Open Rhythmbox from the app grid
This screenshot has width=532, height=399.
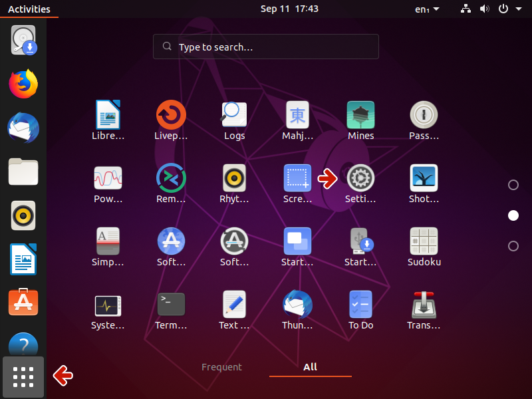click(234, 184)
